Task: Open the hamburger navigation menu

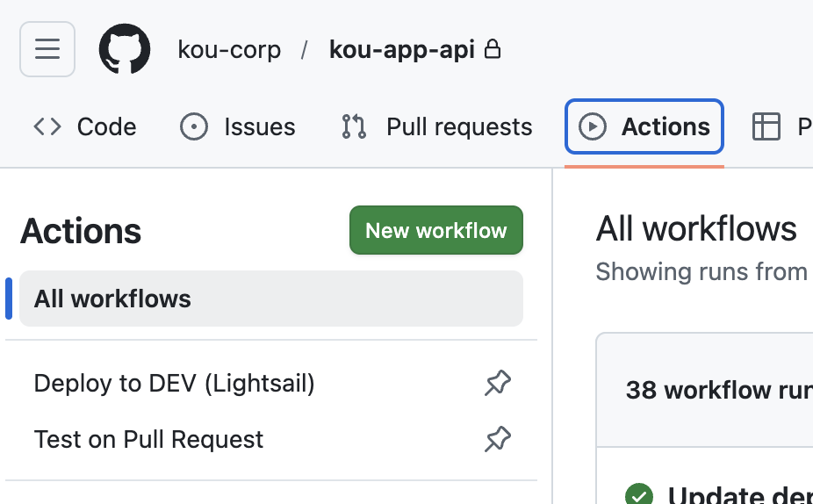Action: click(47, 49)
